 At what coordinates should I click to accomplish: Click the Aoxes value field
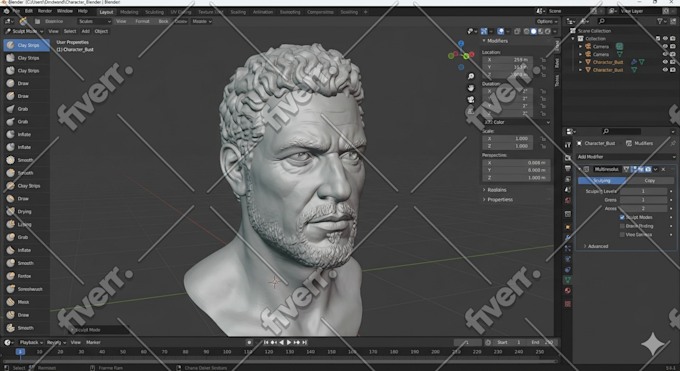(643, 209)
